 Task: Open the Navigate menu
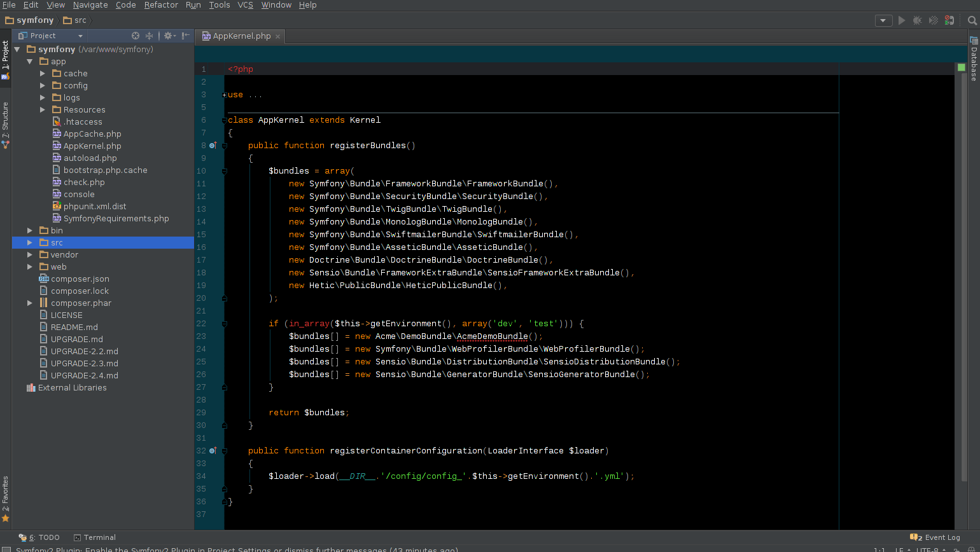pos(90,5)
